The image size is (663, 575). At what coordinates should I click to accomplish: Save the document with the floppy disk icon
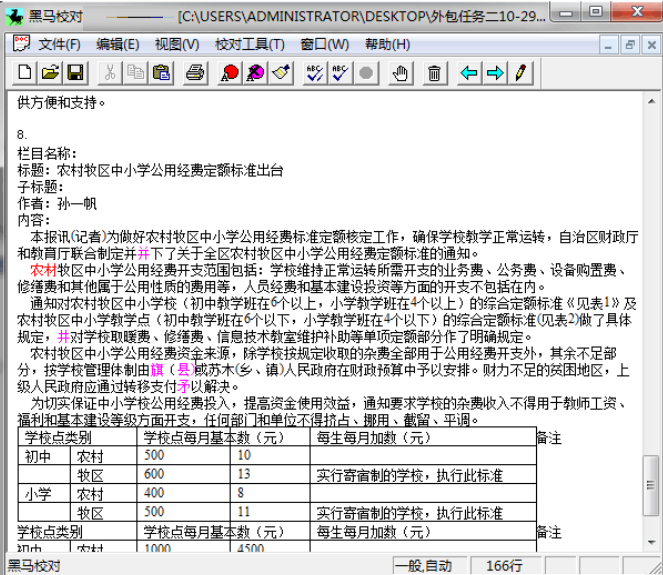(76, 73)
